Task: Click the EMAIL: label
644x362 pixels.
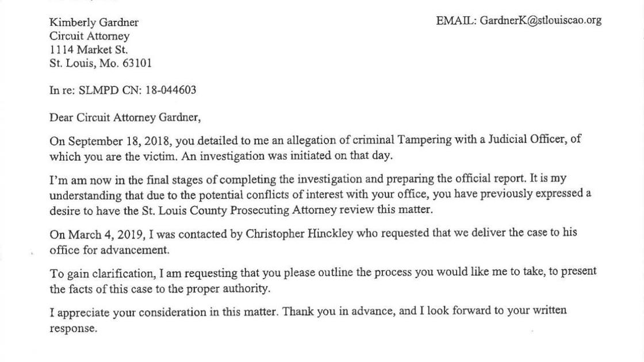Action: tap(456, 21)
